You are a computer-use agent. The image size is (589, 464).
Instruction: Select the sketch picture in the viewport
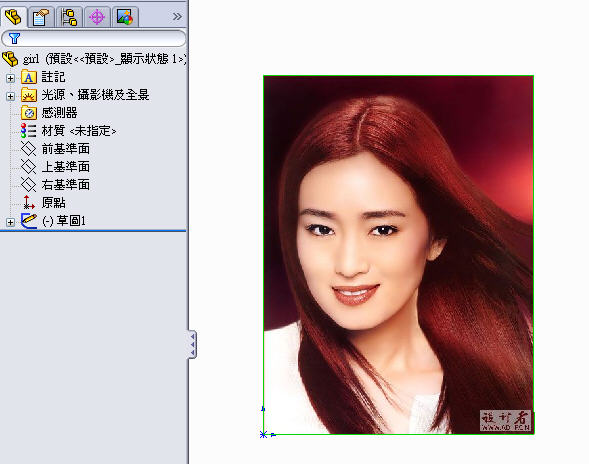coord(399,255)
